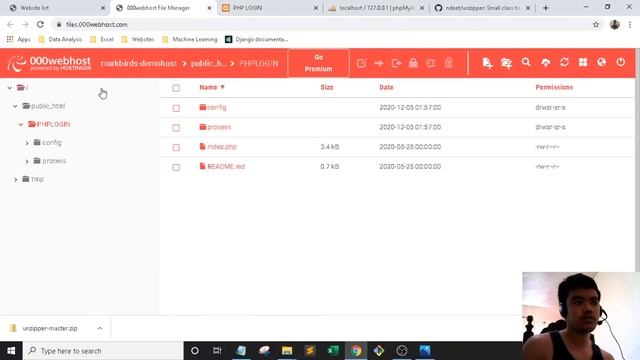
Task: Sort by Name column header
Action: (212, 87)
